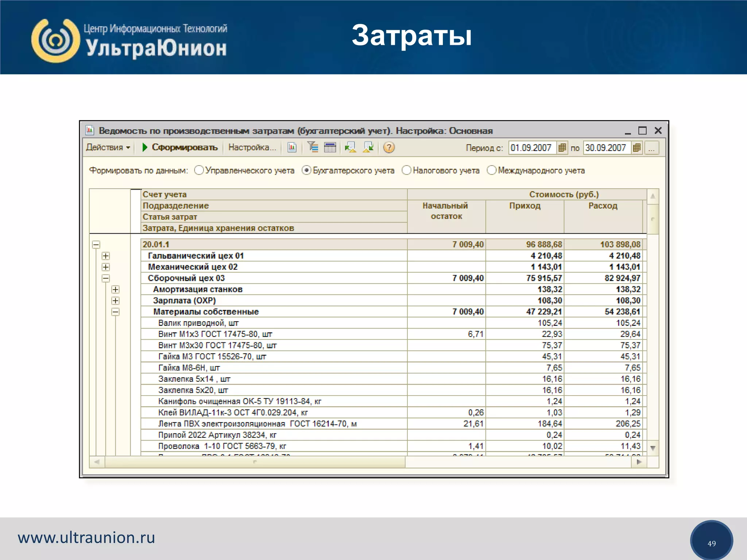Click the vertical scrollbar thumb

tap(653, 219)
